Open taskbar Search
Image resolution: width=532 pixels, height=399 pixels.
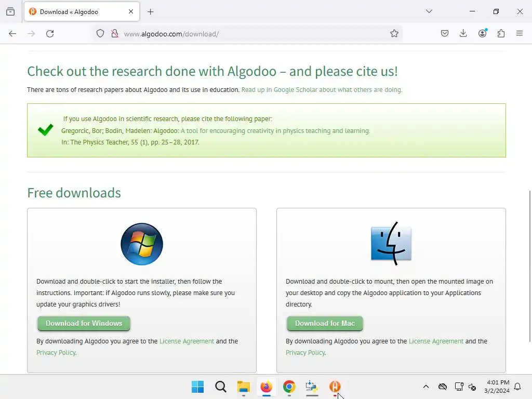[220, 387]
